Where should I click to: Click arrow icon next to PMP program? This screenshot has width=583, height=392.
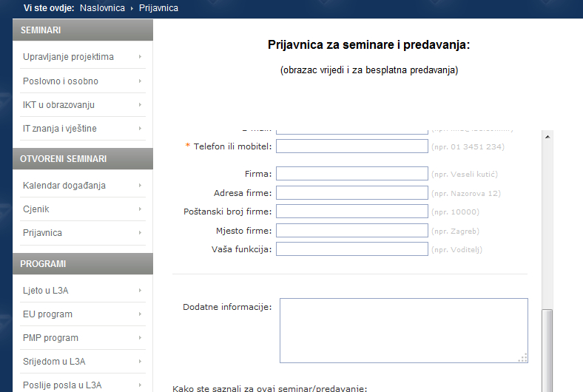point(140,337)
